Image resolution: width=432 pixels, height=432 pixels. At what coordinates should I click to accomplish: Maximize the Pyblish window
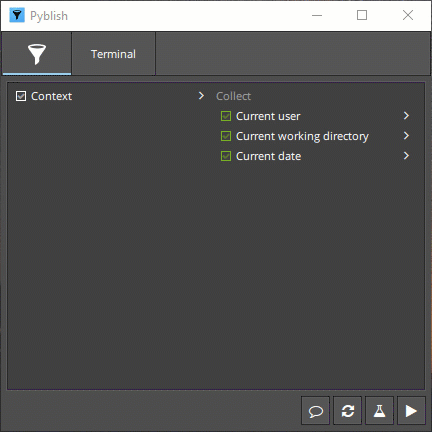362,15
